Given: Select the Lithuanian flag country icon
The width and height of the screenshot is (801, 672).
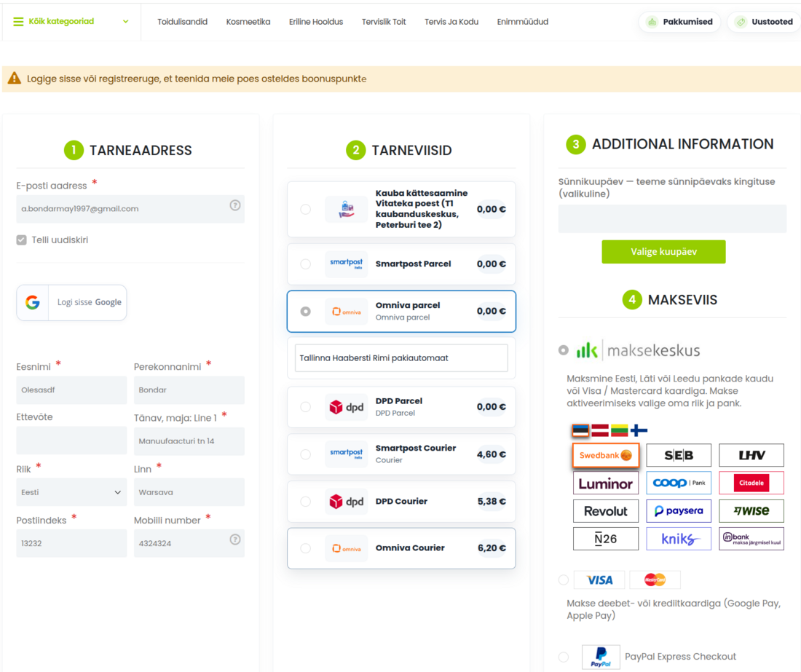Looking at the screenshot, I should click(x=619, y=430).
